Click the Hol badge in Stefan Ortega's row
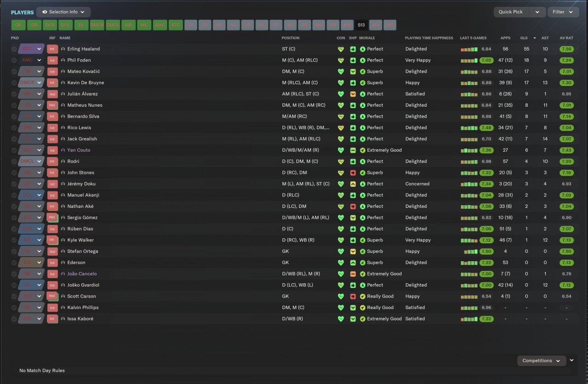 pyautogui.click(x=52, y=252)
